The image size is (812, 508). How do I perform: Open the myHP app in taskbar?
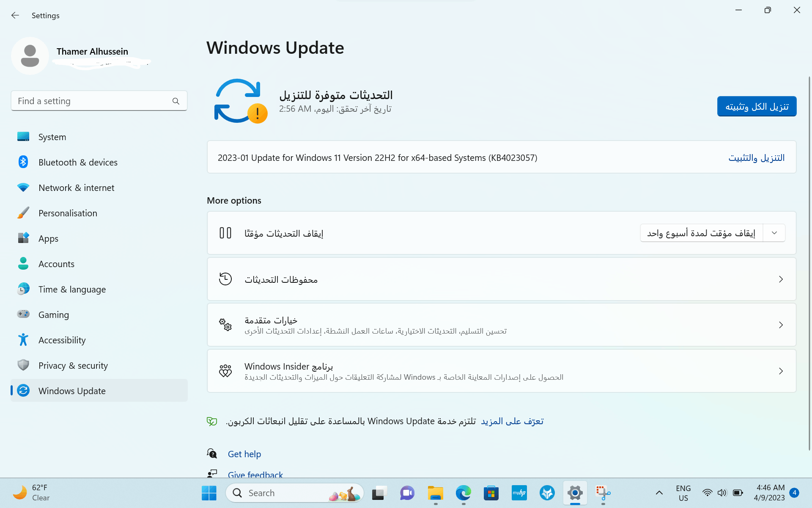pos(519,493)
